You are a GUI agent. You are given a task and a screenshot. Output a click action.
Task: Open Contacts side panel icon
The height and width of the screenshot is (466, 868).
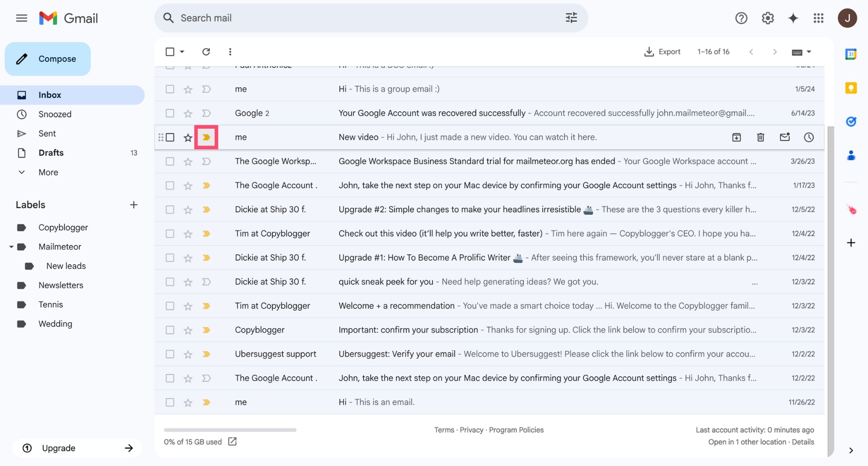coord(851,155)
